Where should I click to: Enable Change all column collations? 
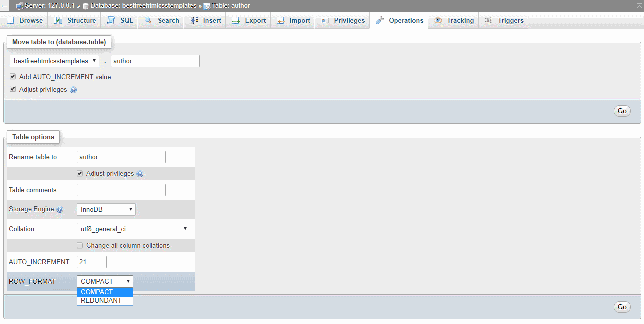(x=80, y=245)
